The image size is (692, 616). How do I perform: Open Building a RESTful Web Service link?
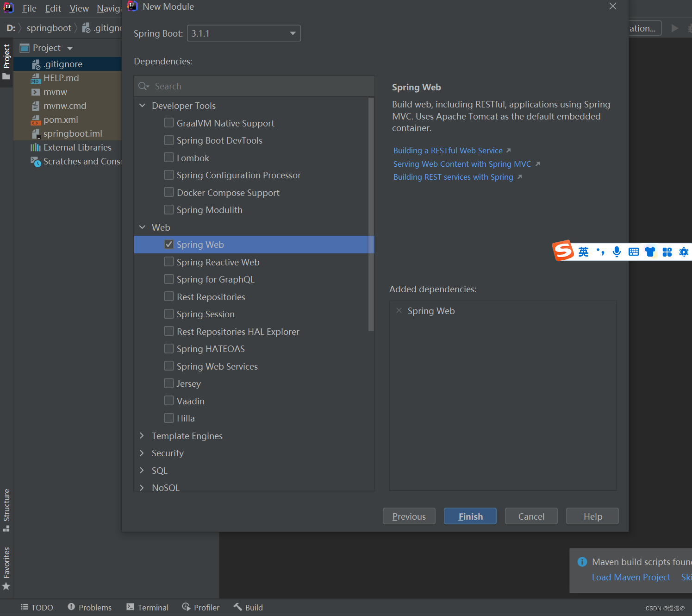coord(448,151)
